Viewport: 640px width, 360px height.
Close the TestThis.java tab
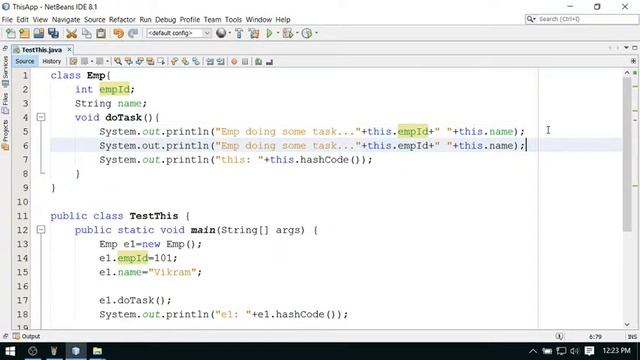pyautogui.click(x=69, y=49)
